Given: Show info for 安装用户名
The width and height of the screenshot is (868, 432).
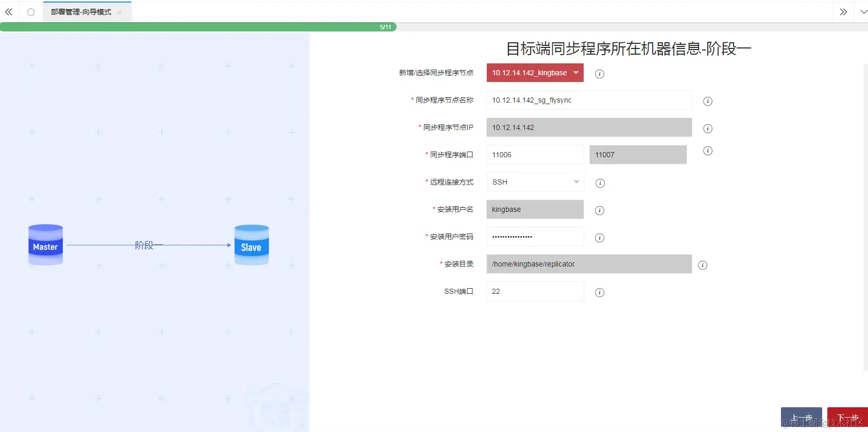Looking at the screenshot, I should coord(600,210).
